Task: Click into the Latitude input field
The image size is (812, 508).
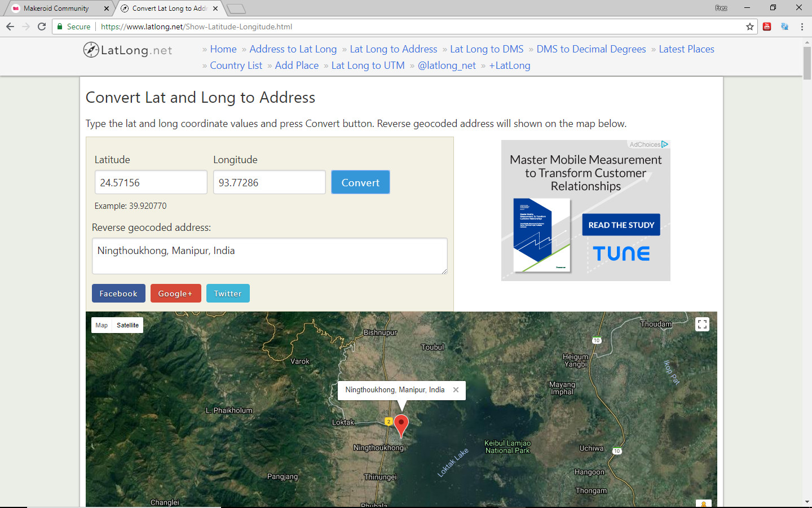Action: pos(151,182)
